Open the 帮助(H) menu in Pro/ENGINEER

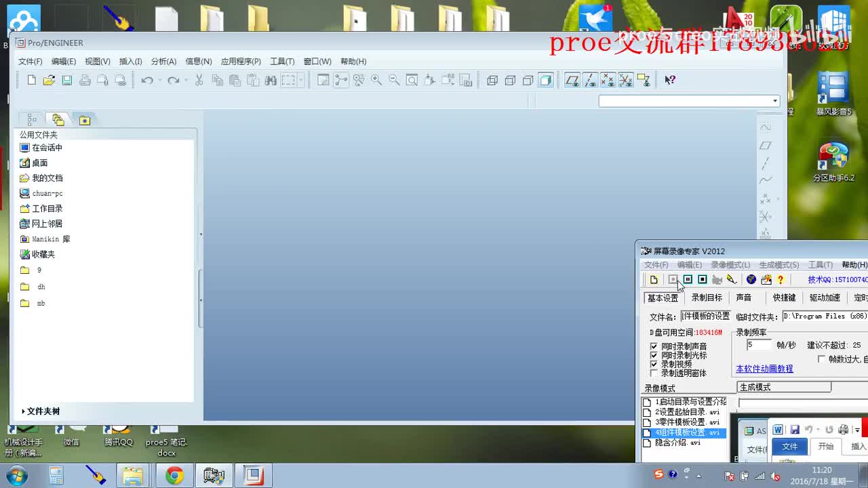click(x=353, y=62)
